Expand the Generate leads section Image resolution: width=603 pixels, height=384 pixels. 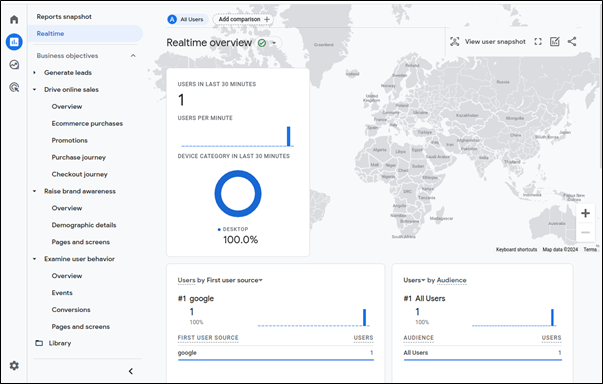click(35, 73)
